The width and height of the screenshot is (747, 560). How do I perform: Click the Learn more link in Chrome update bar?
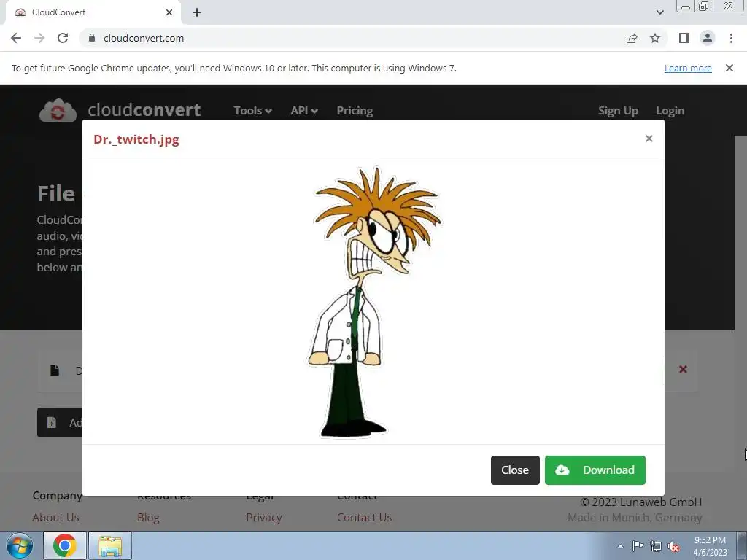[x=688, y=68]
